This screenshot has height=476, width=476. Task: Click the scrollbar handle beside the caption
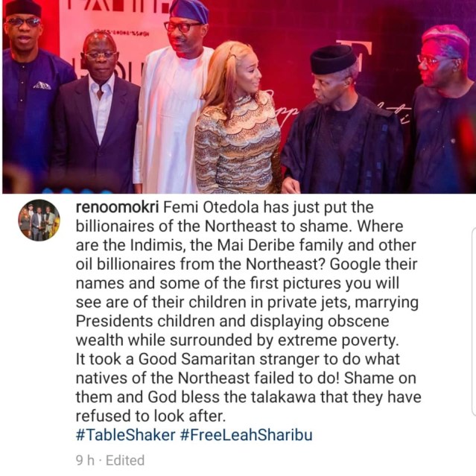[474, 322]
